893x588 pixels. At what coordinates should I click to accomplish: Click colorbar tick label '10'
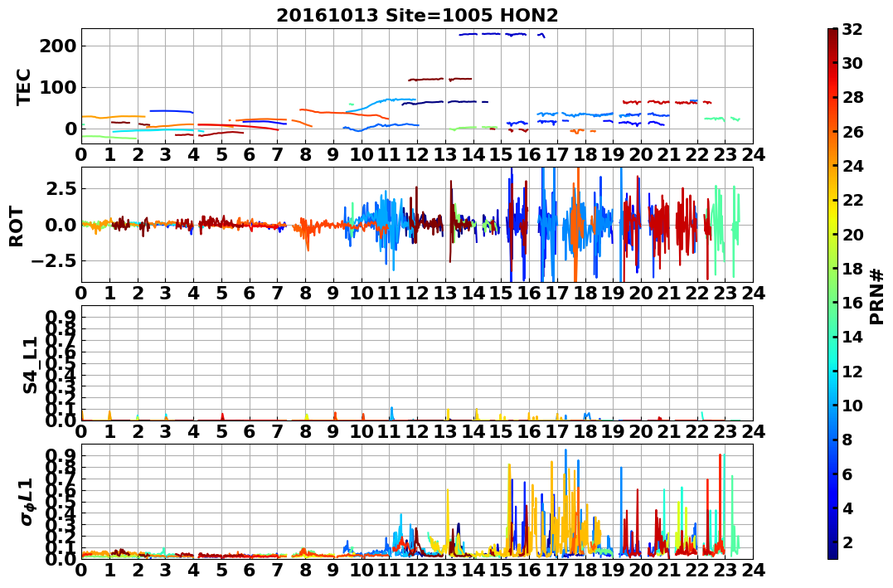[853, 405]
